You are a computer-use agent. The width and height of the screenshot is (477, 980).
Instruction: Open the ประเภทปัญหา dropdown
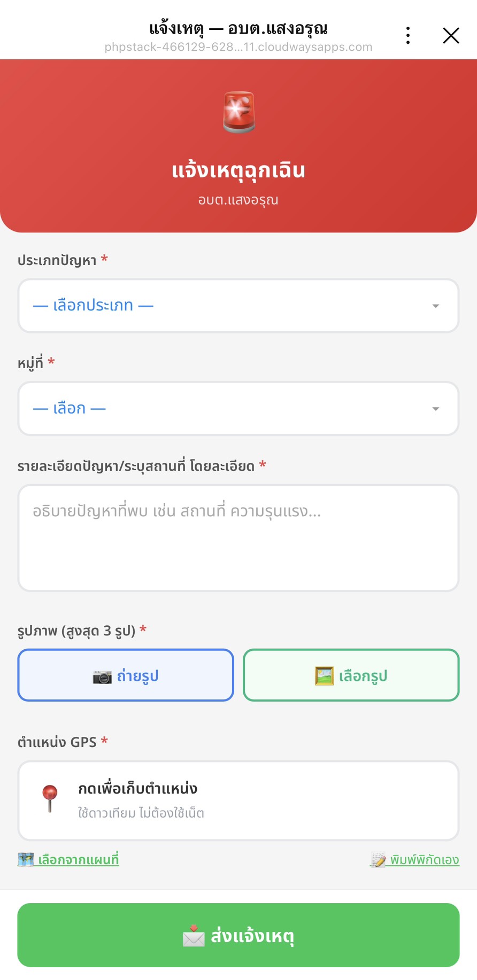tap(239, 306)
